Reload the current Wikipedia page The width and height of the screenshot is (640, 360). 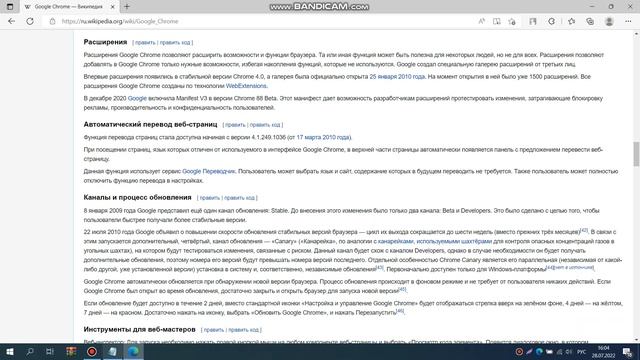coord(30,21)
